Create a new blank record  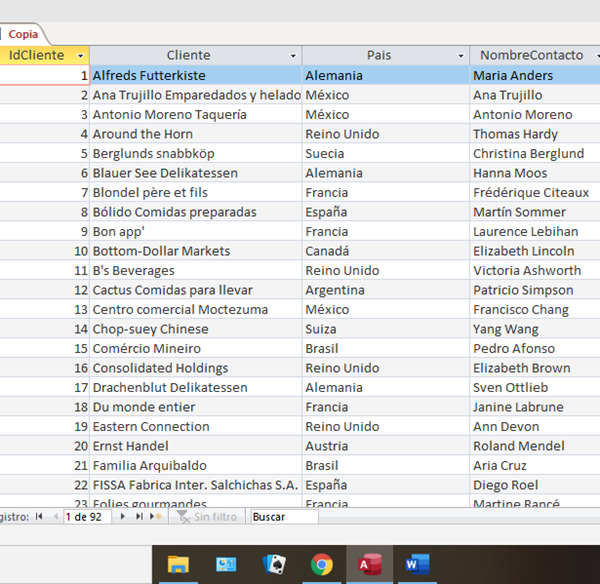pos(155,517)
